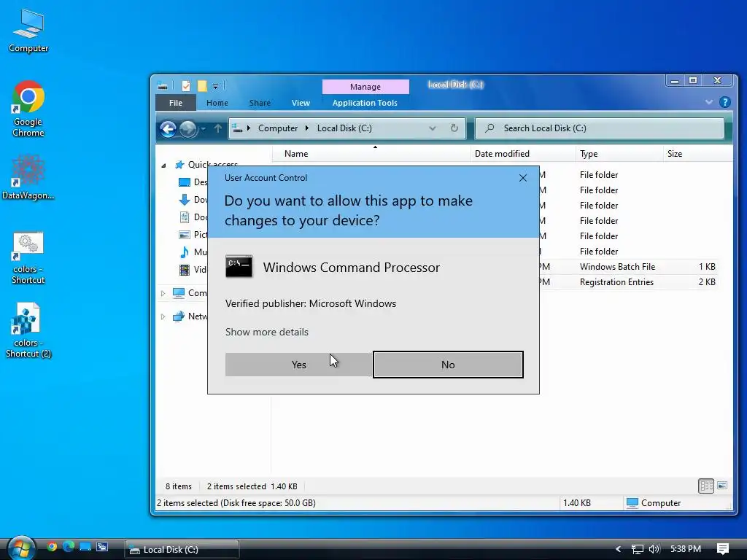
Task: Refresh the Local Disk (C:) folder
Action: [x=454, y=128]
